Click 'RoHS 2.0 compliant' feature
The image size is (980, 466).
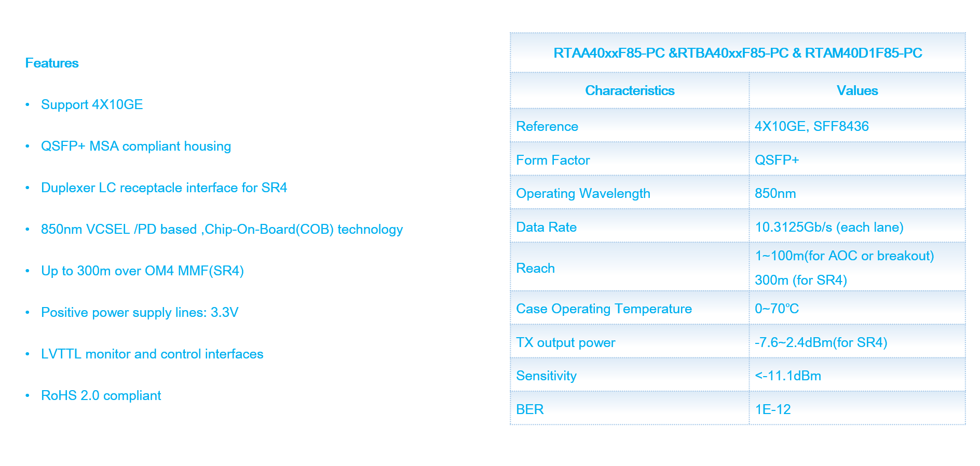click(101, 395)
